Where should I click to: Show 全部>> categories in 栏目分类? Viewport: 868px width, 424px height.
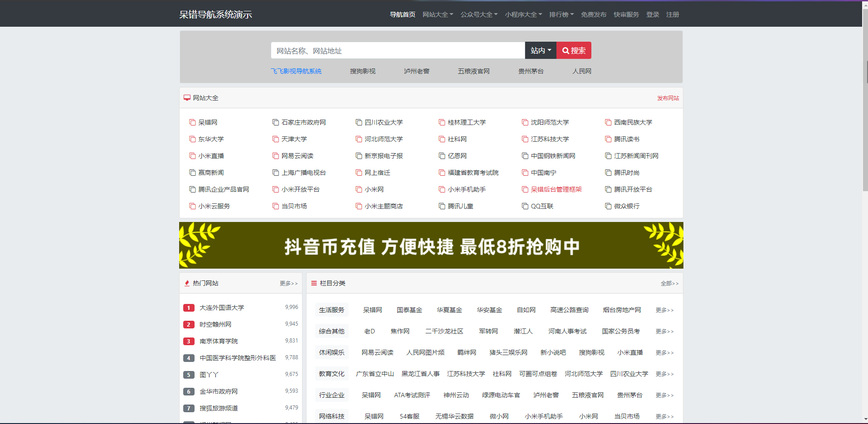point(669,284)
